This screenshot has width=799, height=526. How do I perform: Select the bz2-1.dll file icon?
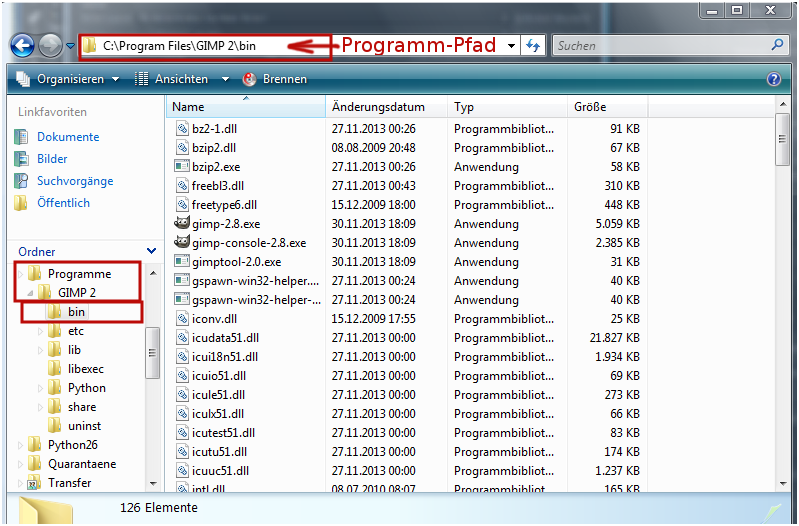click(182, 128)
